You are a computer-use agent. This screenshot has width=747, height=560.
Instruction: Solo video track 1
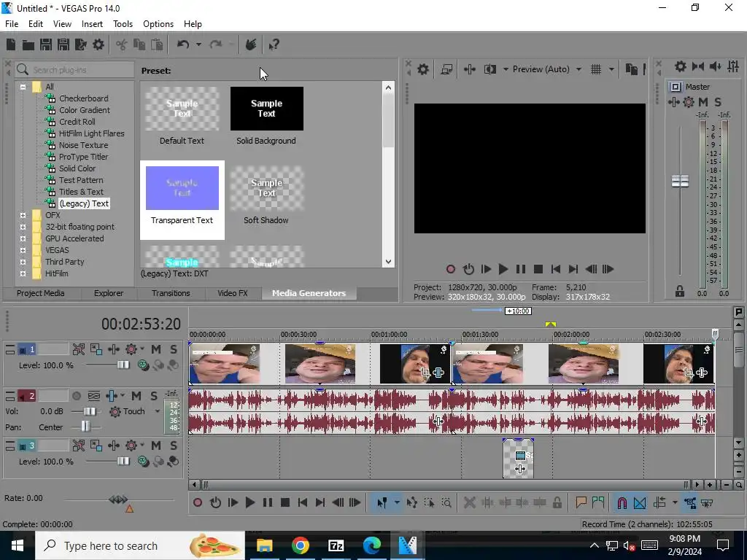[174, 349]
